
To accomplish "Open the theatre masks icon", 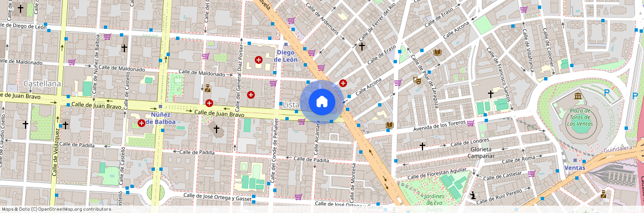I will coord(417,80).
